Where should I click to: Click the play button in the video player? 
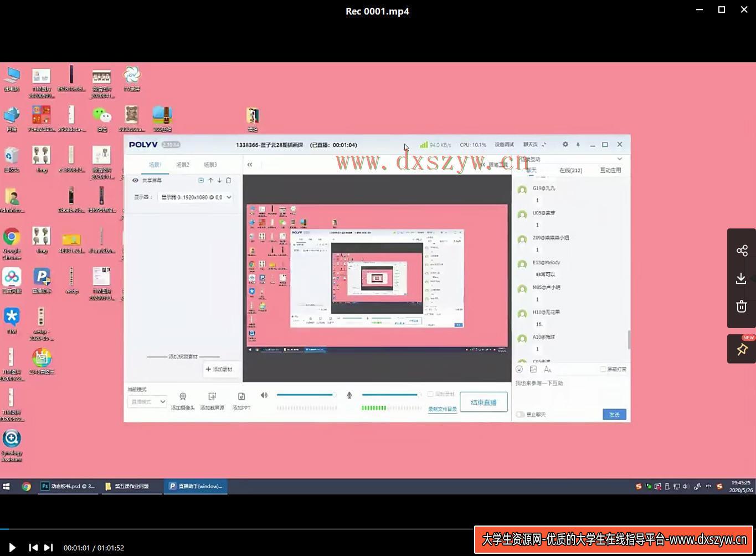click(12, 548)
